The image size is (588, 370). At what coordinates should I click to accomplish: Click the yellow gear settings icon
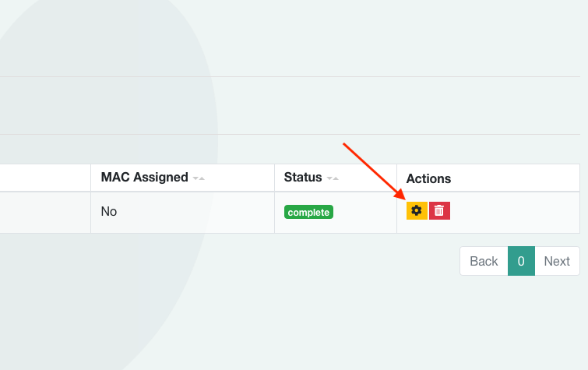coord(417,210)
